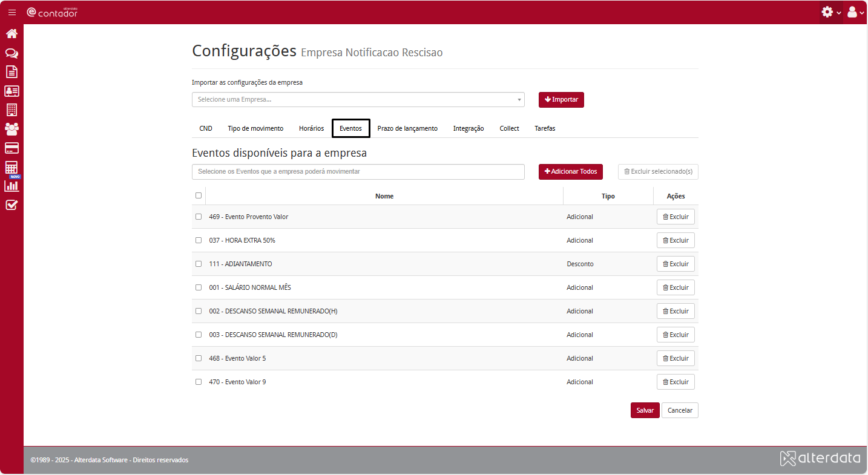Open the Tipo de movimento tab
Image resolution: width=868 pixels, height=475 pixels.
[x=255, y=128]
